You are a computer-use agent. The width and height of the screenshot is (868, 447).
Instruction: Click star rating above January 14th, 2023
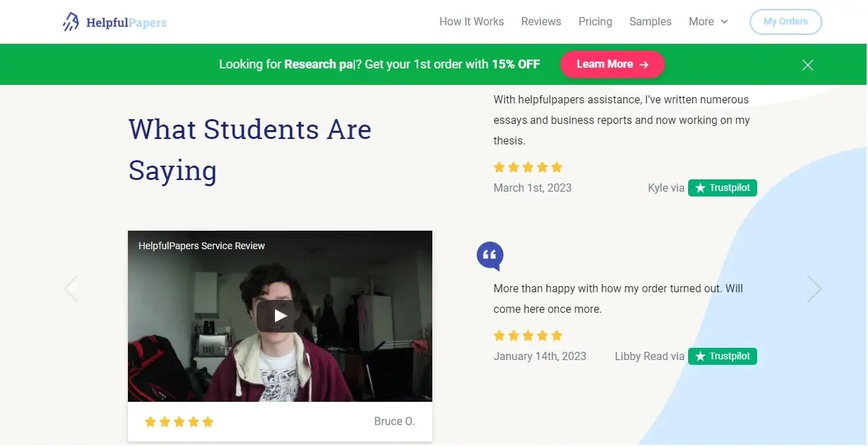[528, 335]
